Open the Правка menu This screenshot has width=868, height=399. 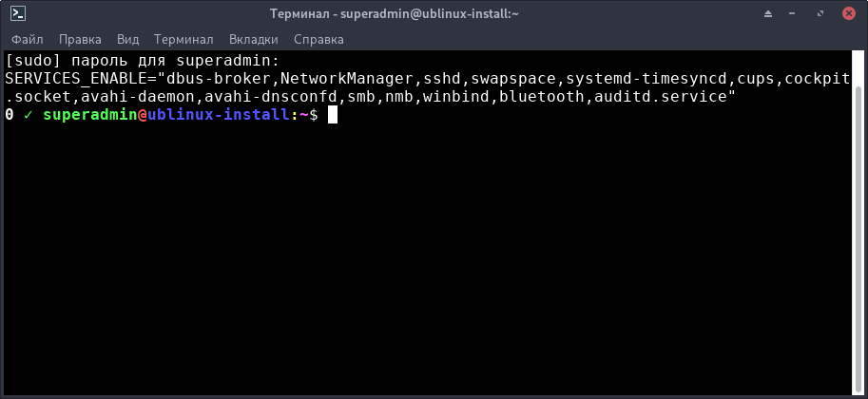[80, 40]
